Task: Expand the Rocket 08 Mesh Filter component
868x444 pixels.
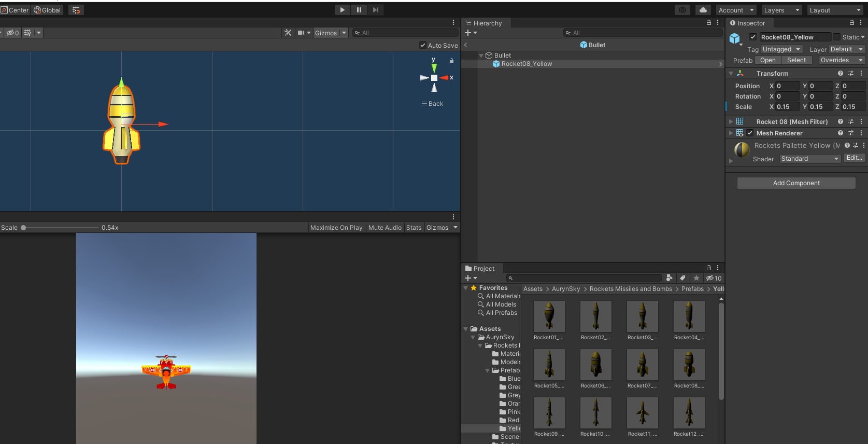Action: pyautogui.click(x=731, y=121)
